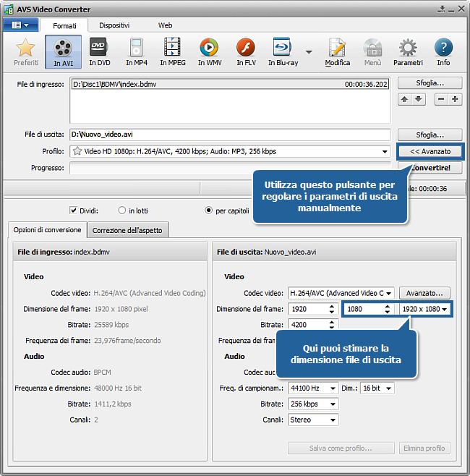Screen dimensions: 470x476
Task: Open the Menù disc icon
Action: [372, 52]
